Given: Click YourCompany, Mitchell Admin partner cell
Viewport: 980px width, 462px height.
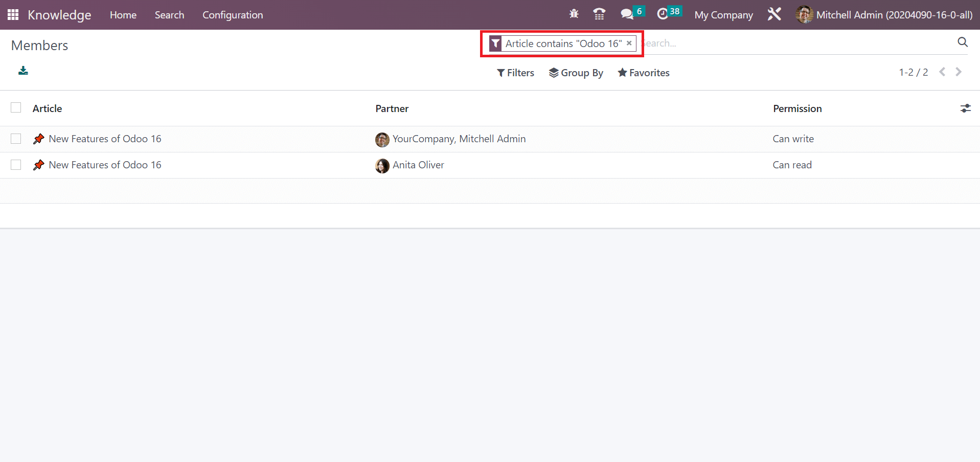Looking at the screenshot, I should click(459, 139).
